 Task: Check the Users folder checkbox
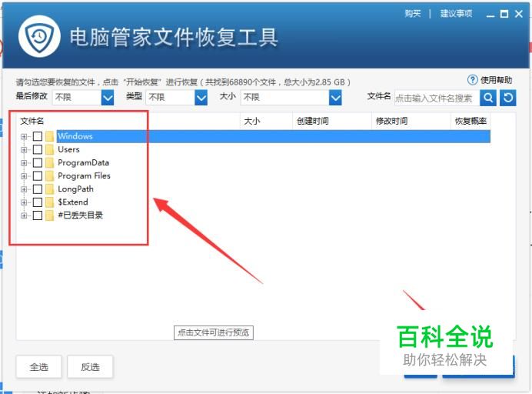[x=38, y=149]
